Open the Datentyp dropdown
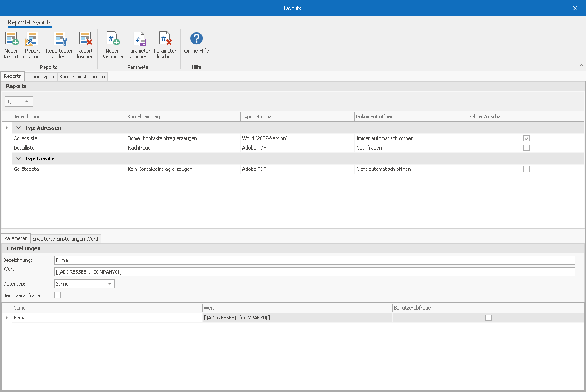 pos(109,284)
